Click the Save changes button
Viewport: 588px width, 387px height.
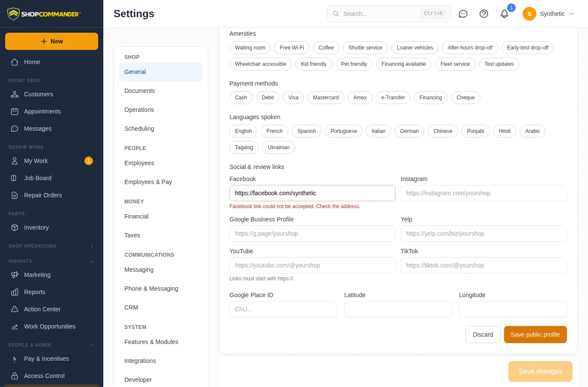click(x=540, y=372)
